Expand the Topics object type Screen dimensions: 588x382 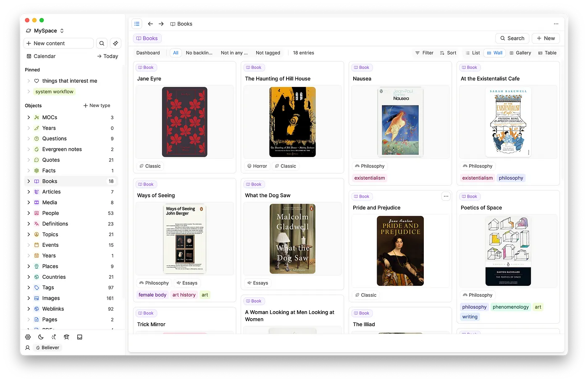[29, 235]
